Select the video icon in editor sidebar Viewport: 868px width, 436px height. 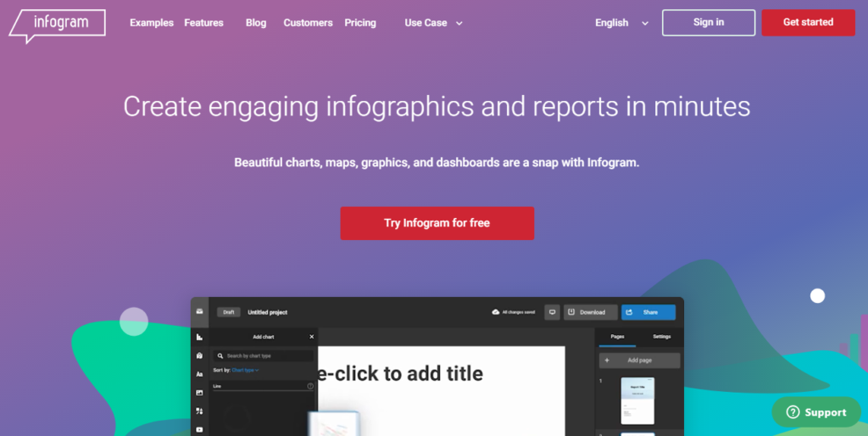tap(199, 429)
